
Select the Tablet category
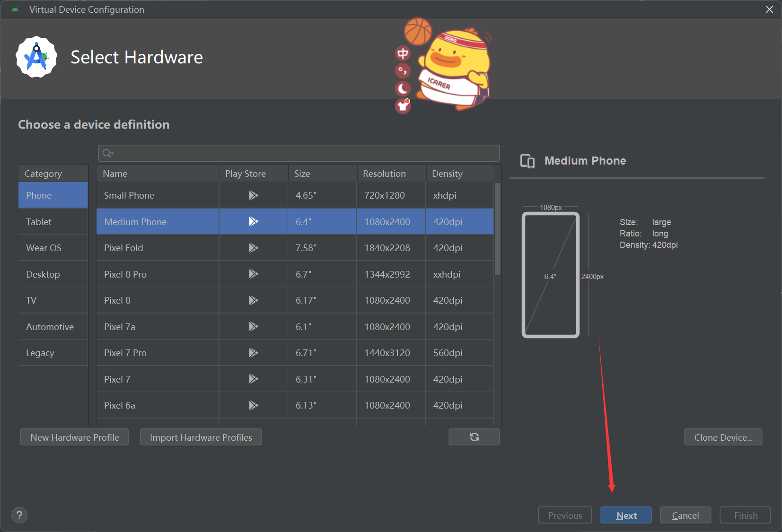53,222
